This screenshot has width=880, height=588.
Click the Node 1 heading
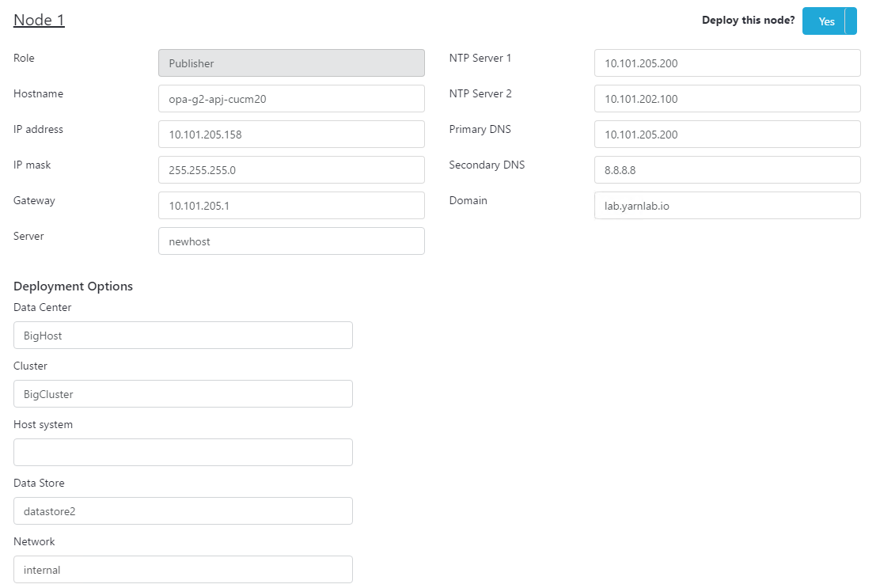[x=39, y=21]
